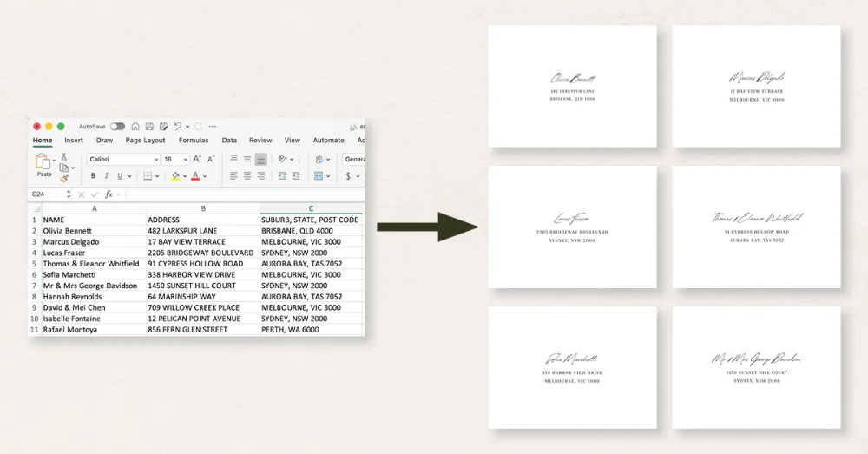This screenshot has height=454, width=868.
Task: Switch to the Insert ribbon tab
Action: 74,140
